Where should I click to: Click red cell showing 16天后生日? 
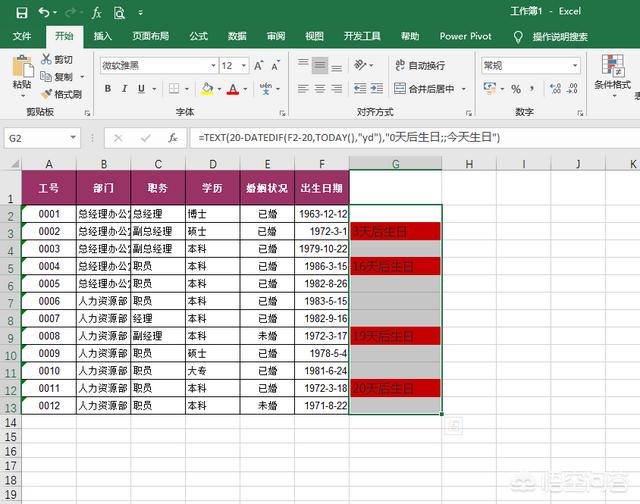(x=395, y=266)
